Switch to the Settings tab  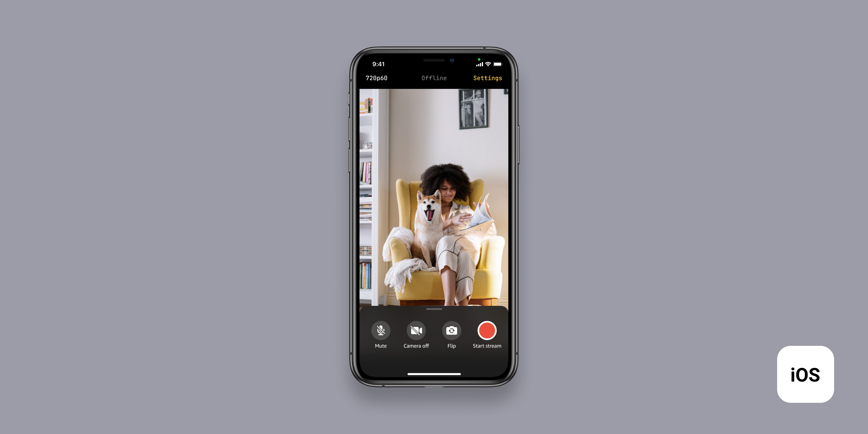point(486,78)
